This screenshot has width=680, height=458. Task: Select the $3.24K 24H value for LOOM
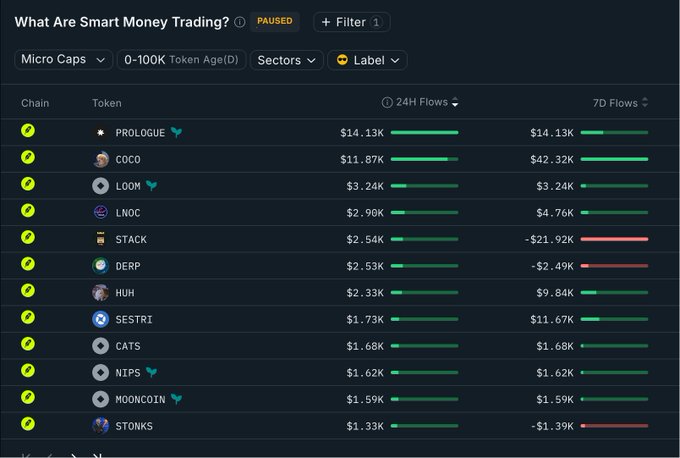(365, 186)
